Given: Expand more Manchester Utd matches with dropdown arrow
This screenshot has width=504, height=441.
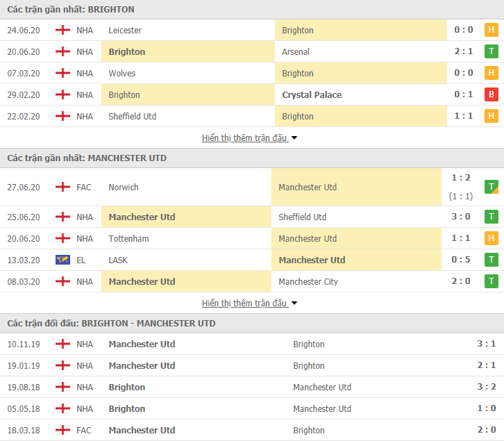Looking at the screenshot, I should click(294, 303).
